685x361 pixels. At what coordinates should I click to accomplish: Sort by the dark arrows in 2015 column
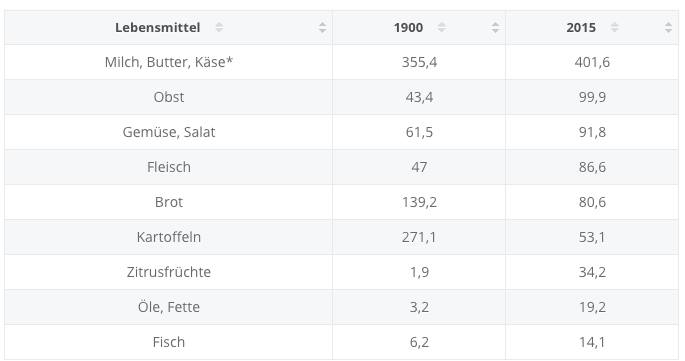pyautogui.click(x=668, y=28)
